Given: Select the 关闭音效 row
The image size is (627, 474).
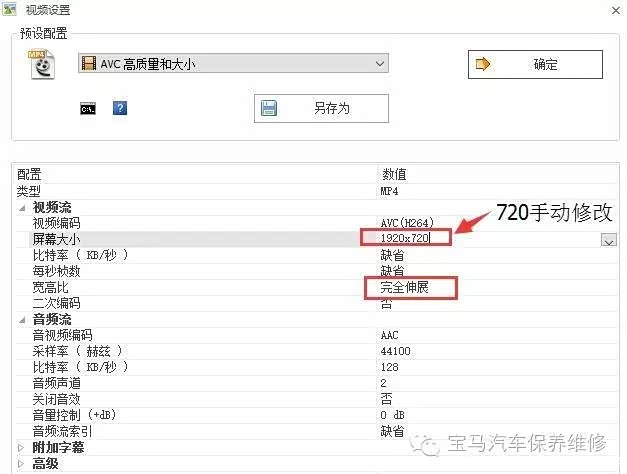Looking at the screenshot, I should point(316,399).
